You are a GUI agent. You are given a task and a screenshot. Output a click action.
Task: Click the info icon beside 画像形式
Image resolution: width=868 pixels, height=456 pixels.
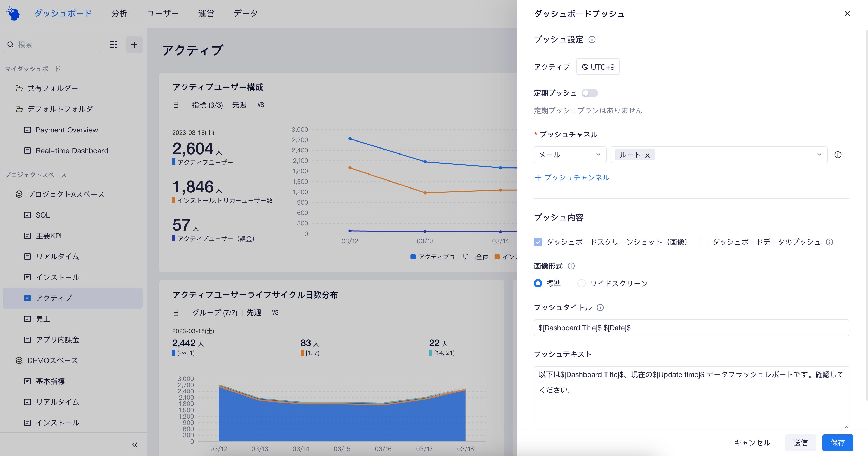pyautogui.click(x=572, y=266)
